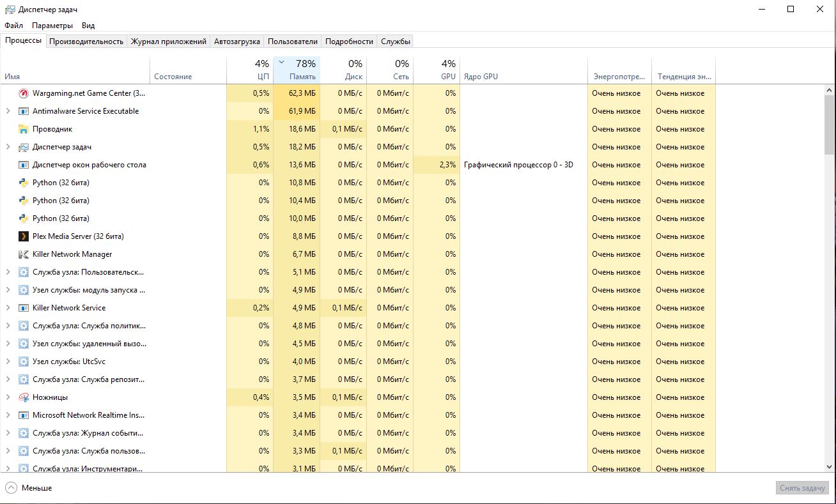Click the first Python (32 бита) icon

24,183
